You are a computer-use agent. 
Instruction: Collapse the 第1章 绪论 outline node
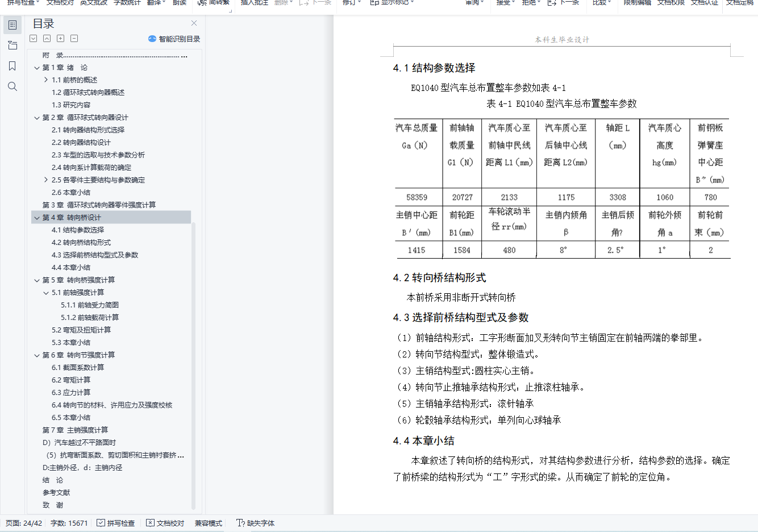point(37,68)
